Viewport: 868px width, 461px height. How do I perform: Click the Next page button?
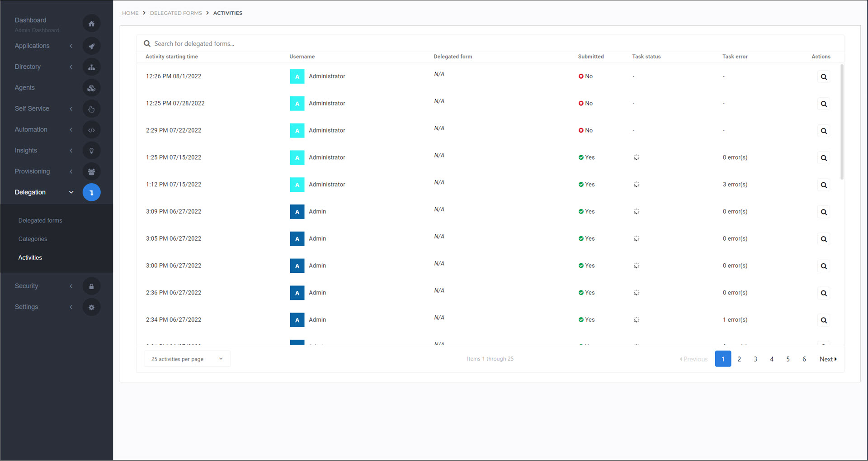pyautogui.click(x=828, y=359)
